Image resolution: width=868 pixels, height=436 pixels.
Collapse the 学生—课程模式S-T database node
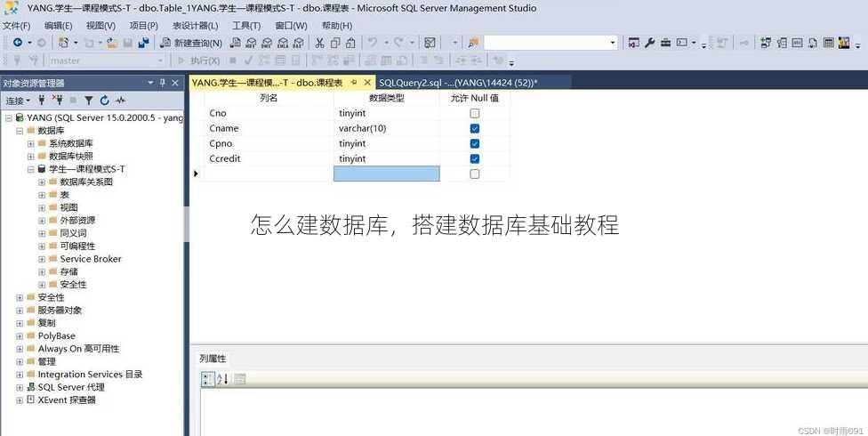(30, 169)
